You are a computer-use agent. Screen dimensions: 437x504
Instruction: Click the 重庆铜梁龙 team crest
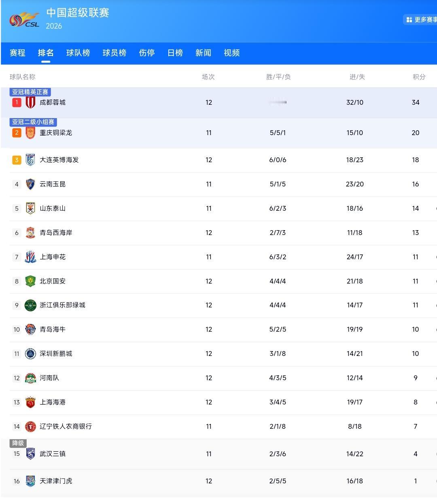coord(30,133)
